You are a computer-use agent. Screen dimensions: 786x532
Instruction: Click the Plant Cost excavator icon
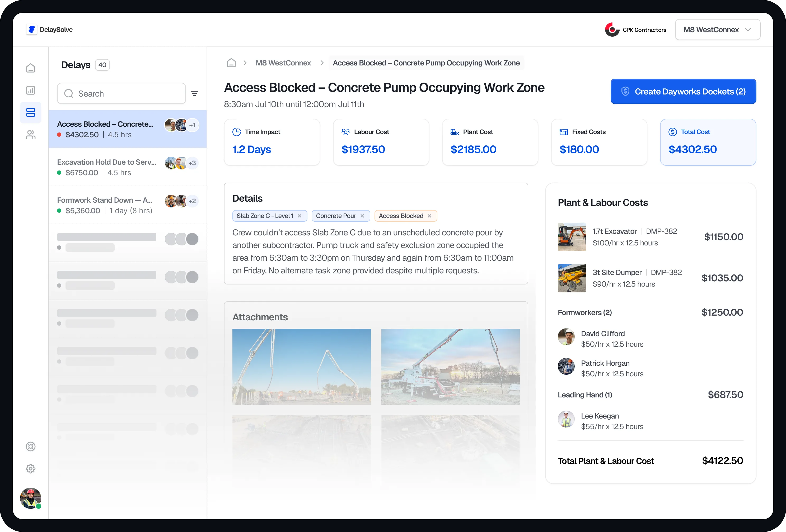(x=455, y=132)
